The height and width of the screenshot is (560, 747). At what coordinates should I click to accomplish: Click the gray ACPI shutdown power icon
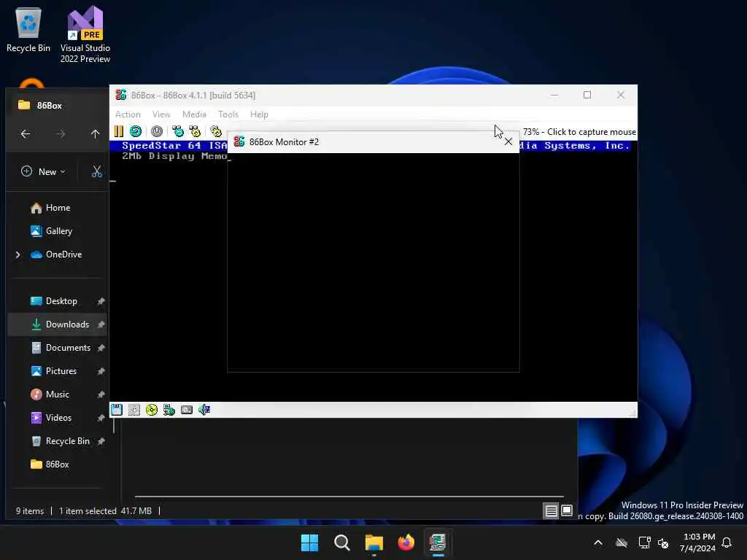click(157, 131)
